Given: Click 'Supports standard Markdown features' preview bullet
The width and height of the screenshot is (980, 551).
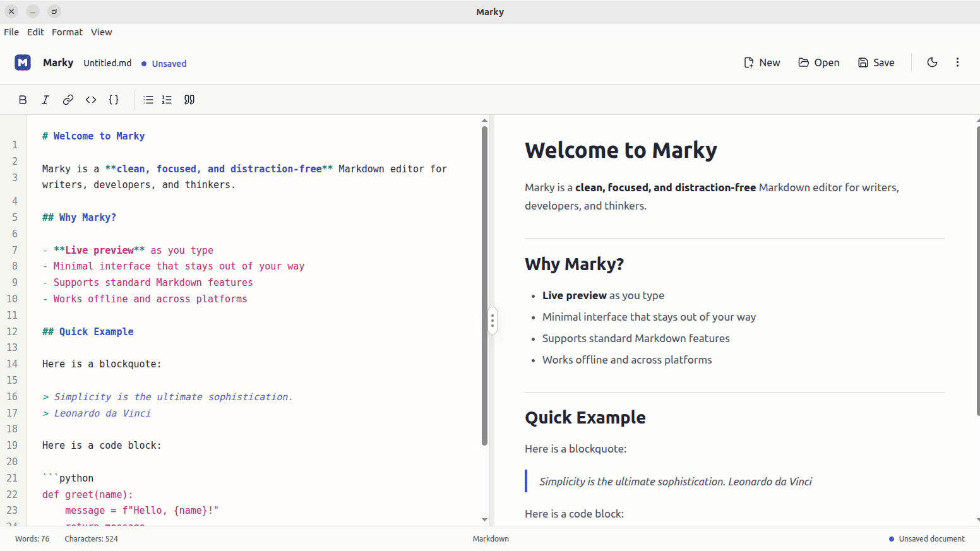Looking at the screenshot, I should (x=636, y=338).
